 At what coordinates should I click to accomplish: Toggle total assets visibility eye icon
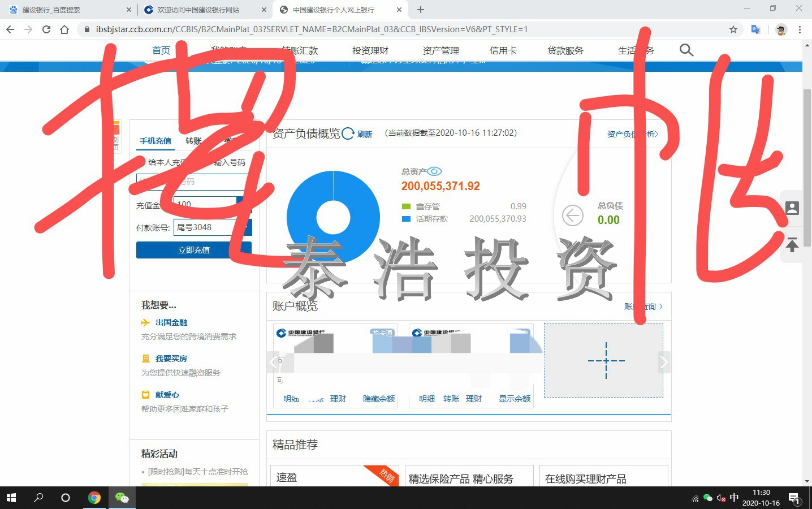click(434, 171)
